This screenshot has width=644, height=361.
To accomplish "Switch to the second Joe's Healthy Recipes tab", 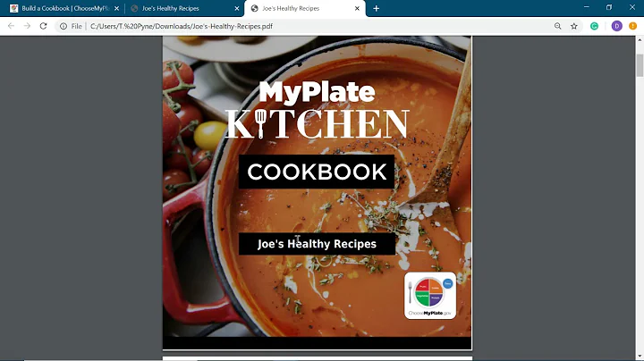I will point(183,8).
